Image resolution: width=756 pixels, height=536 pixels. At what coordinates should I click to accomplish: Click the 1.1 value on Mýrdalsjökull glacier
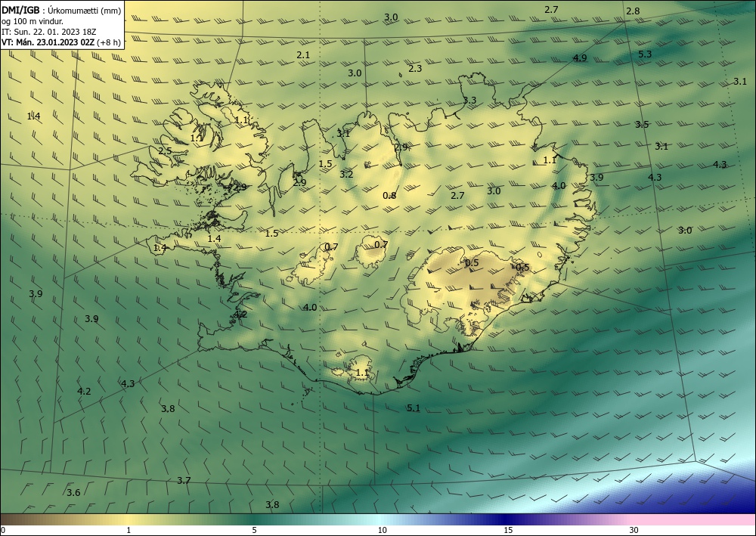tap(362, 373)
